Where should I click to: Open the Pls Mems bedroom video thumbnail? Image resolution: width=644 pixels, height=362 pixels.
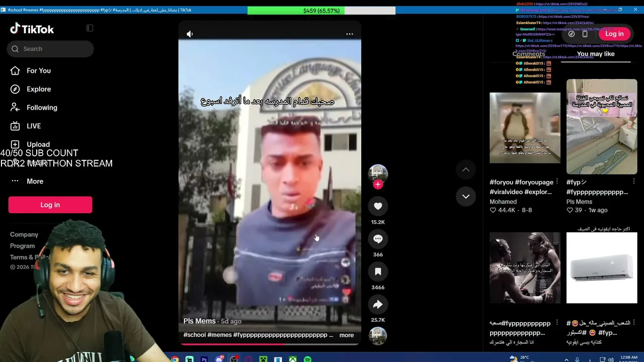602,126
